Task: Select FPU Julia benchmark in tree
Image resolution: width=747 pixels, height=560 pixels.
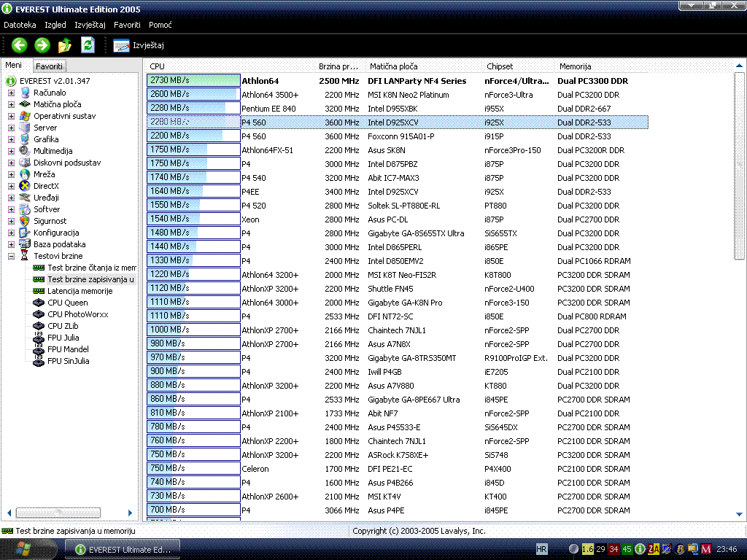Action: click(63, 338)
